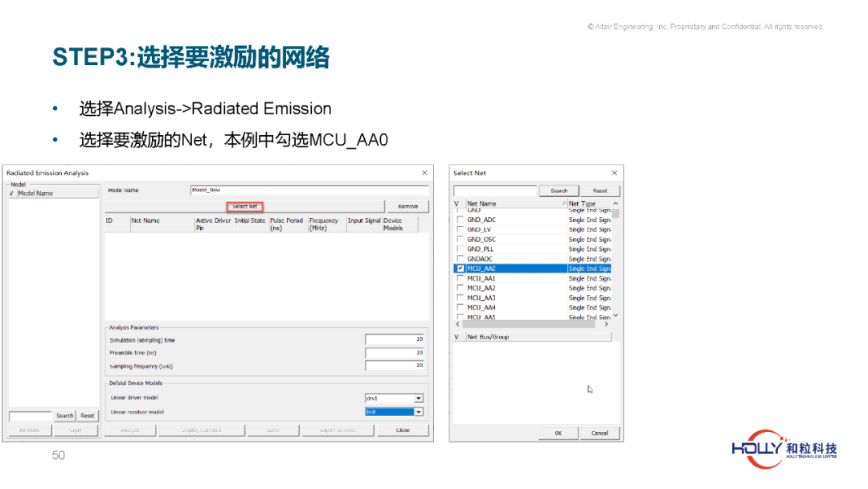The height and width of the screenshot is (489, 868).
Task: Click the Net Name column header in analysis table
Action: tap(162, 224)
